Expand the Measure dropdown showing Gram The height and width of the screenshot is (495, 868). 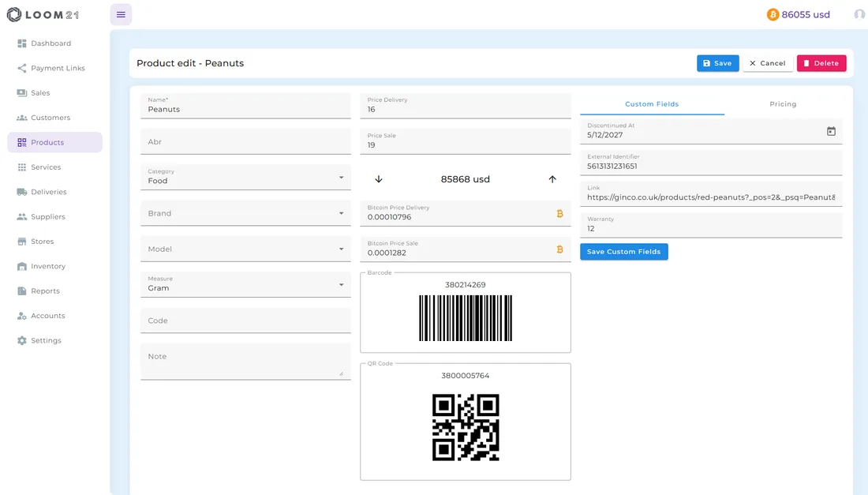245,284
